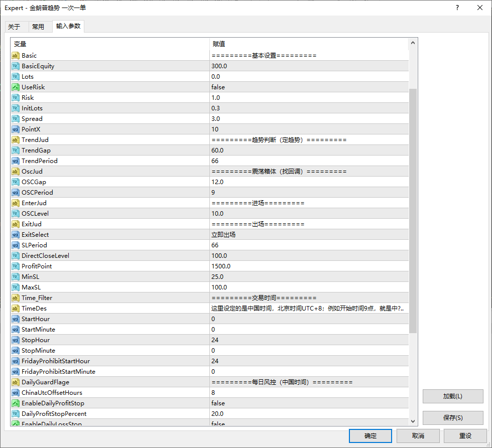The width and height of the screenshot is (492, 448).
Task: Click the icon beside InitLots
Action: pyautogui.click(x=16, y=108)
